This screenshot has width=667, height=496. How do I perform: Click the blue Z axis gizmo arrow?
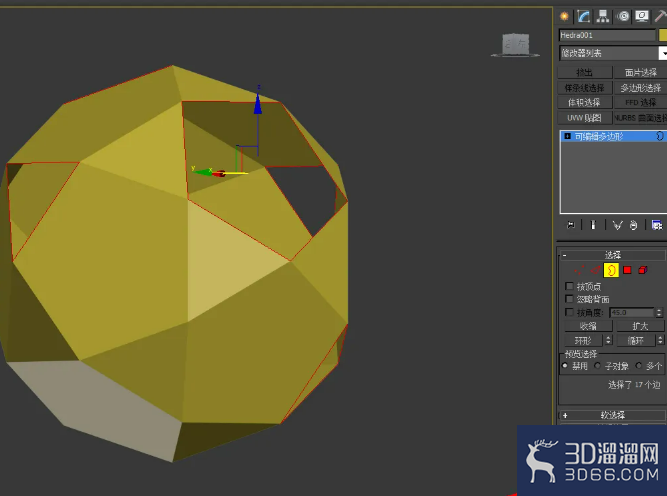point(258,104)
